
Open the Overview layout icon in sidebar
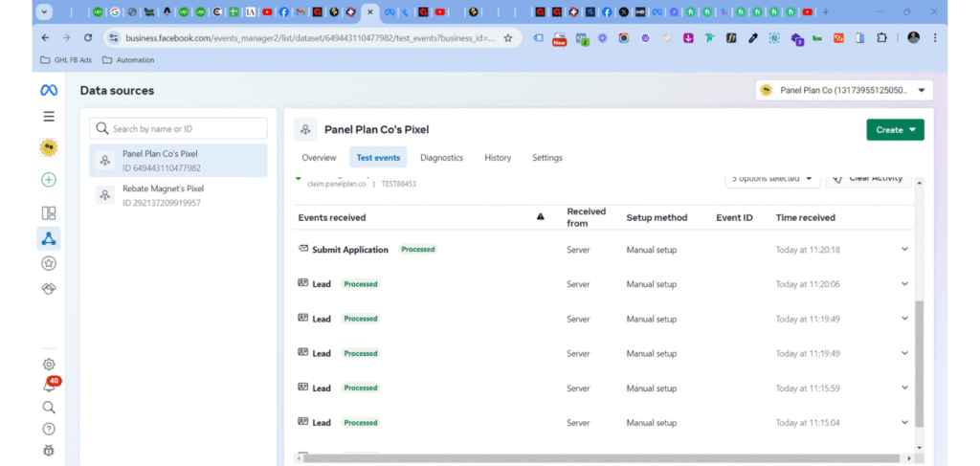[x=49, y=213]
